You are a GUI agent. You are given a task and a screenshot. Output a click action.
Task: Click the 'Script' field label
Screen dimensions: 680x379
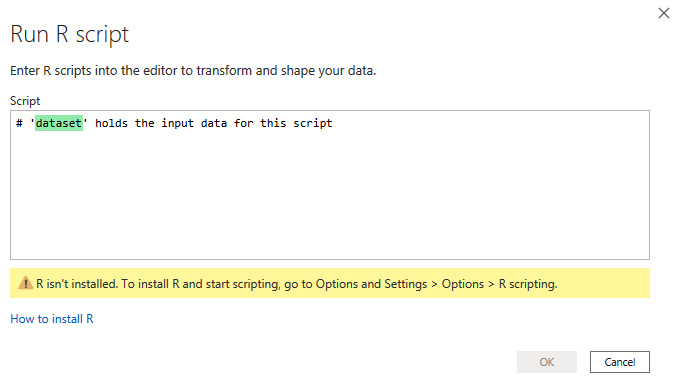(x=25, y=101)
